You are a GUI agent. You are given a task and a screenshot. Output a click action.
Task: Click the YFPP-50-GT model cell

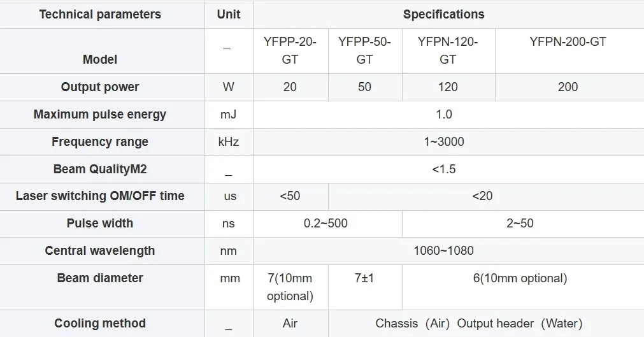[x=365, y=51]
